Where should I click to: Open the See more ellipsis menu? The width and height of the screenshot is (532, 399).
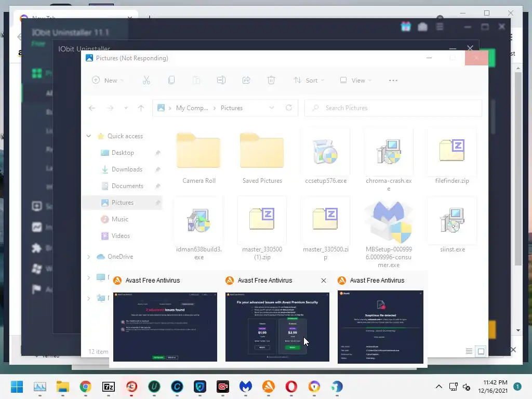pyautogui.click(x=393, y=81)
